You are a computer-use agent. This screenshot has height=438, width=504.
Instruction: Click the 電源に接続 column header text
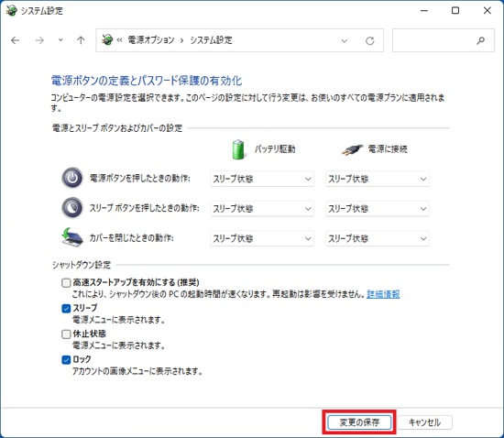coord(388,149)
